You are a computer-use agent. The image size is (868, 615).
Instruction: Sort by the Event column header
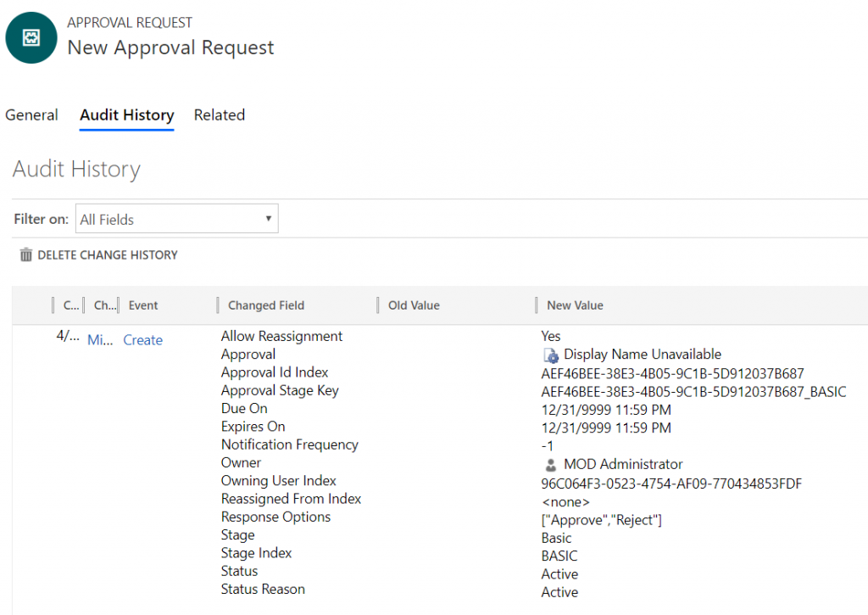142,305
